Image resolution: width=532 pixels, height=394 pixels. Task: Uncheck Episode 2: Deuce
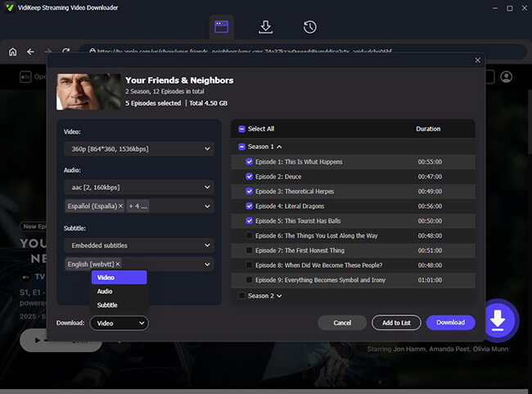(249, 176)
